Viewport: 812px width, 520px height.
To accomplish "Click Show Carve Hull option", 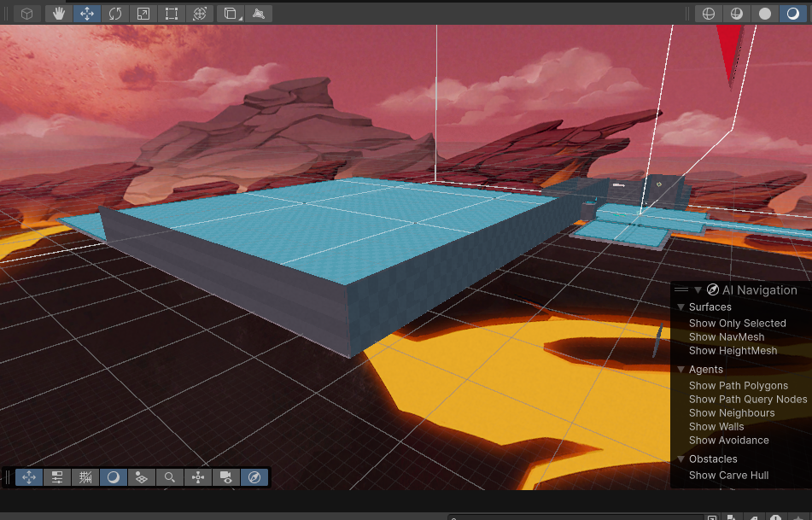I will (728, 476).
